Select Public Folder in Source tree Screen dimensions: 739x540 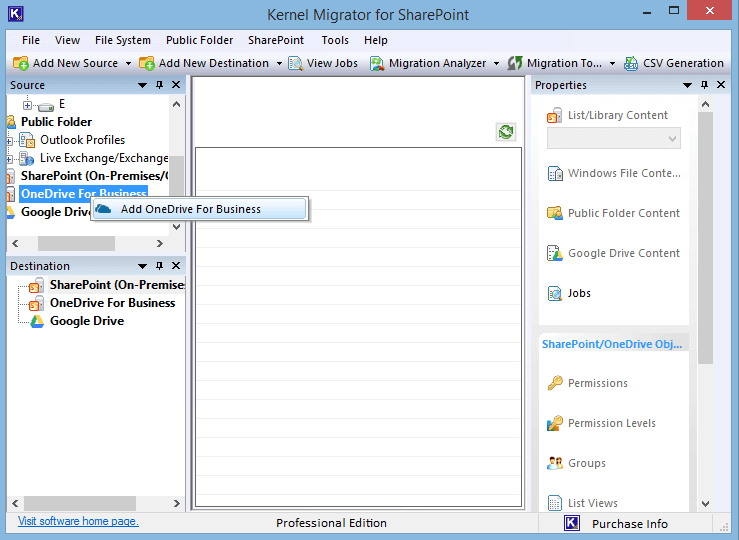point(57,122)
